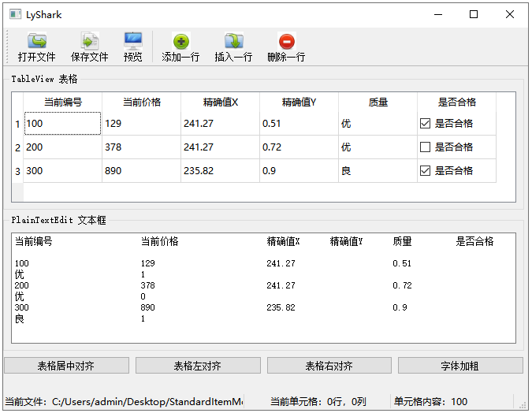Select table column header 是否合格
This screenshot has height=413, width=532.
pos(456,102)
